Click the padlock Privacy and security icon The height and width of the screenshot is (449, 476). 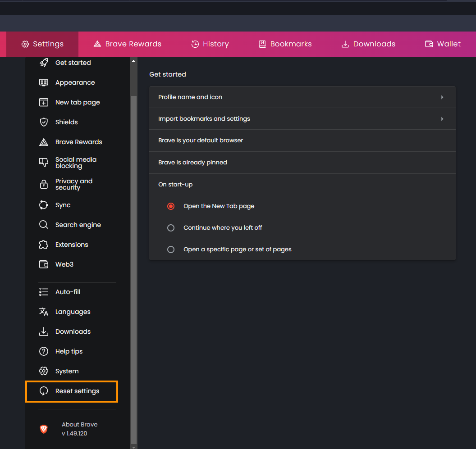pyautogui.click(x=44, y=184)
